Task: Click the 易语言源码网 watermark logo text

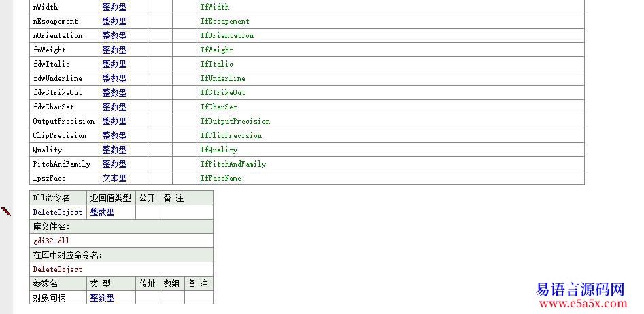Action: [x=580, y=289]
